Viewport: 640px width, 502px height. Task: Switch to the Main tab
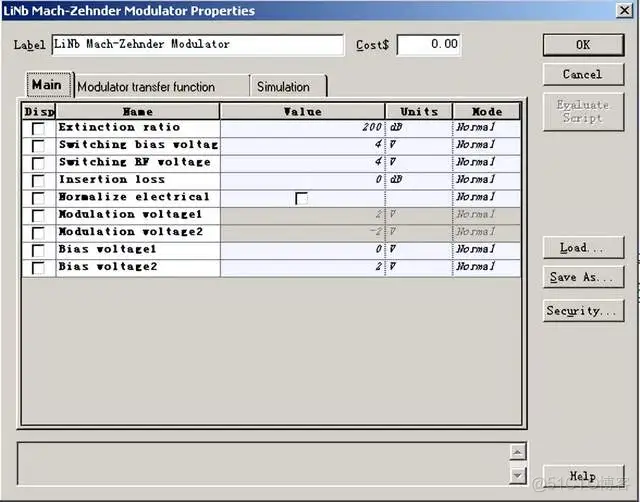49,85
